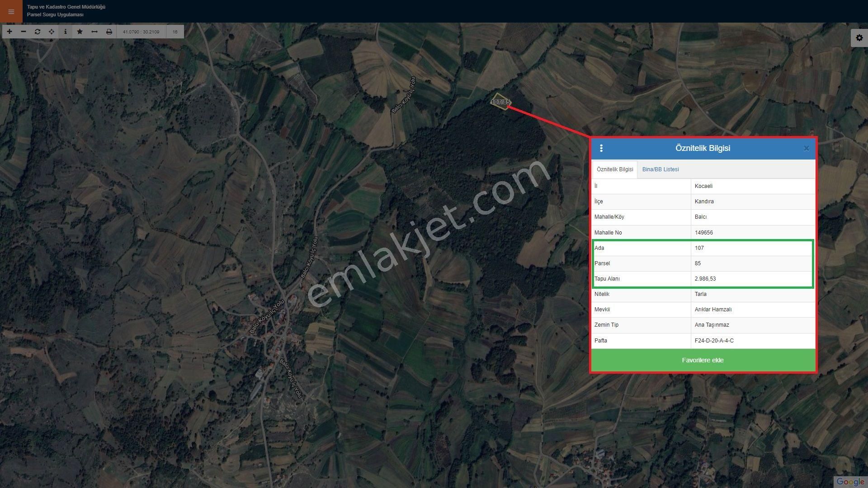Zoom out with the minus tool

tap(24, 32)
